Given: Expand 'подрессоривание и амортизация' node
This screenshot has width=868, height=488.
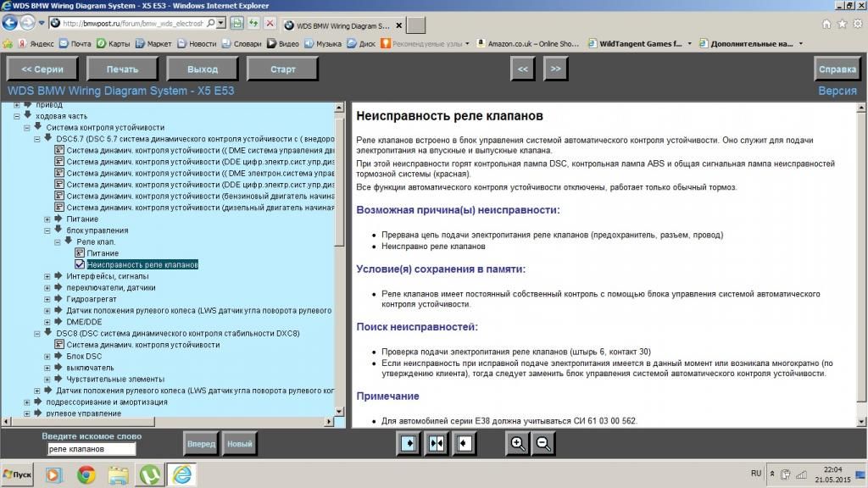Looking at the screenshot, I should tap(26, 402).
